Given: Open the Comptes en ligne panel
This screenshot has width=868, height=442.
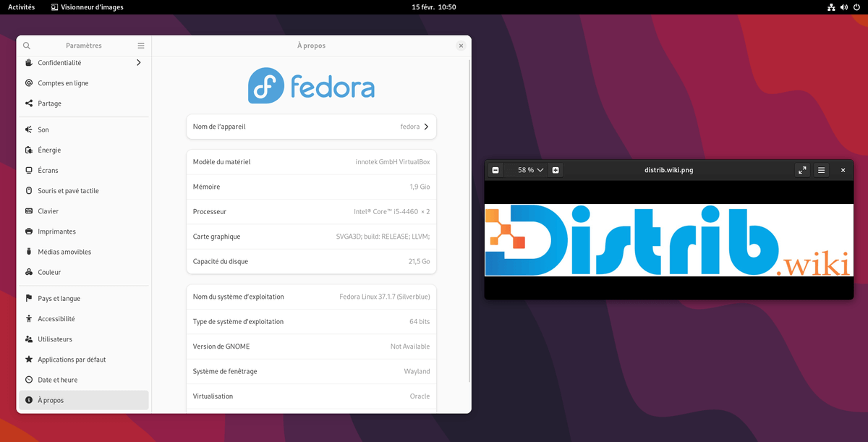Looking at the screenshot, I should [84, 83].
